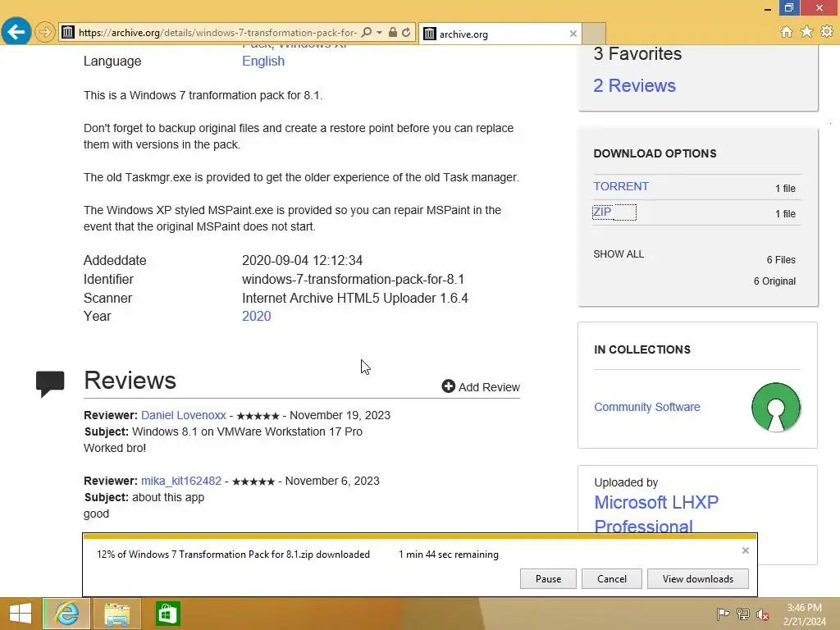
Task: Select the archive.org tab
Action: (x=500, y=34)
